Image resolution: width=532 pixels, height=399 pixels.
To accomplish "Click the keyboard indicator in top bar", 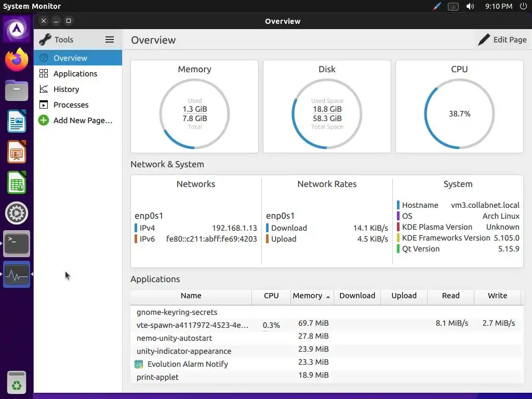I will (x=453, y=6).
